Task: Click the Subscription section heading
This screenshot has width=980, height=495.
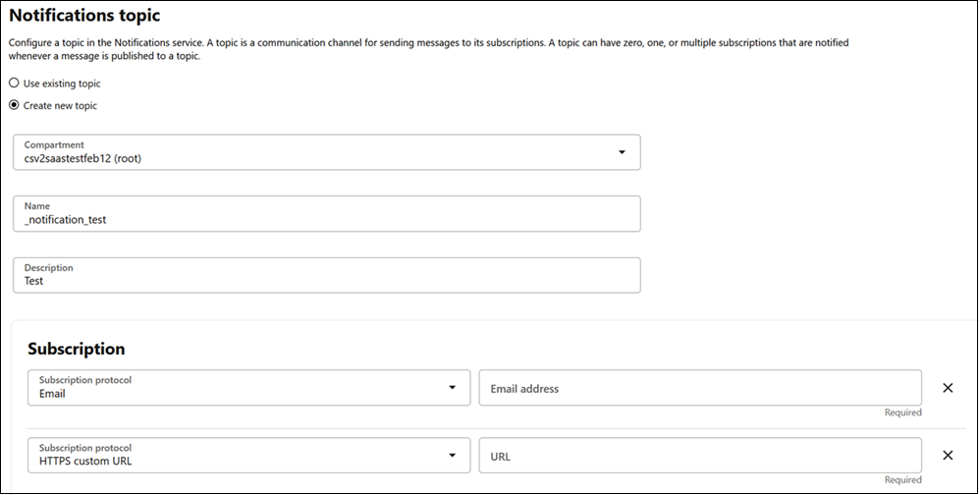Action: pyautogui.click(x=77, y=349)
